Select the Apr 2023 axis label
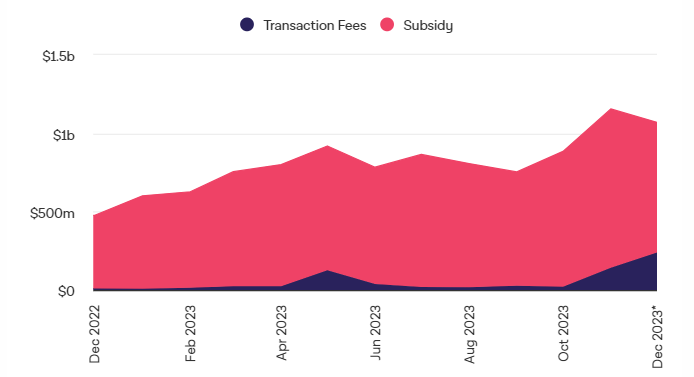 click(282, 333)
